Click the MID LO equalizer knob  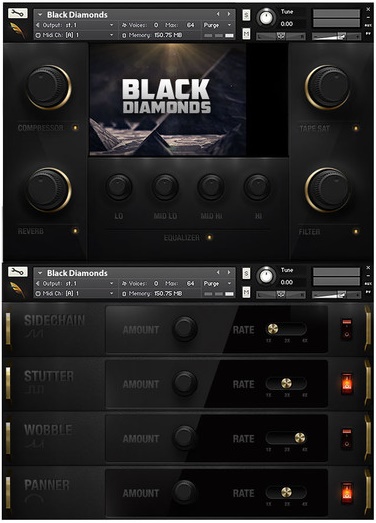pos(165,187)
